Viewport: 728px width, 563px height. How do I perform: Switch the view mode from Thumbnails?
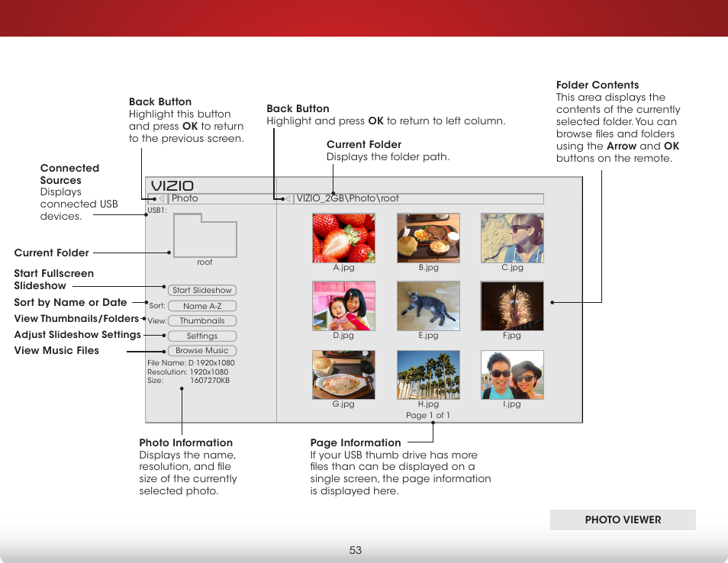point(202,320)
